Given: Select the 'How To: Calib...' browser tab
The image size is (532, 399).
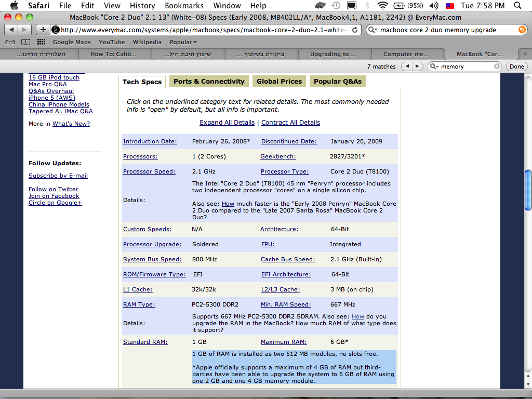Looking at the screenshot, I should point(113,54).
